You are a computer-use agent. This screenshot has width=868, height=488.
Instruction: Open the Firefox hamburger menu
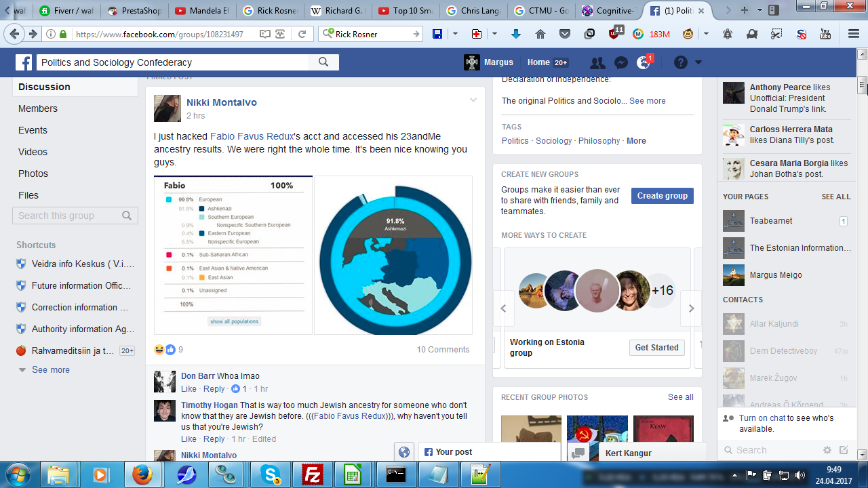coord(854,34)
